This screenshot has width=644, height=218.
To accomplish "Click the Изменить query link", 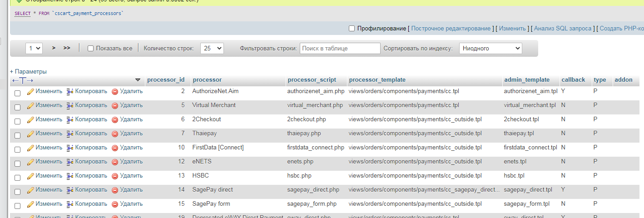I will pyautogui.click(x=512, y=28).
